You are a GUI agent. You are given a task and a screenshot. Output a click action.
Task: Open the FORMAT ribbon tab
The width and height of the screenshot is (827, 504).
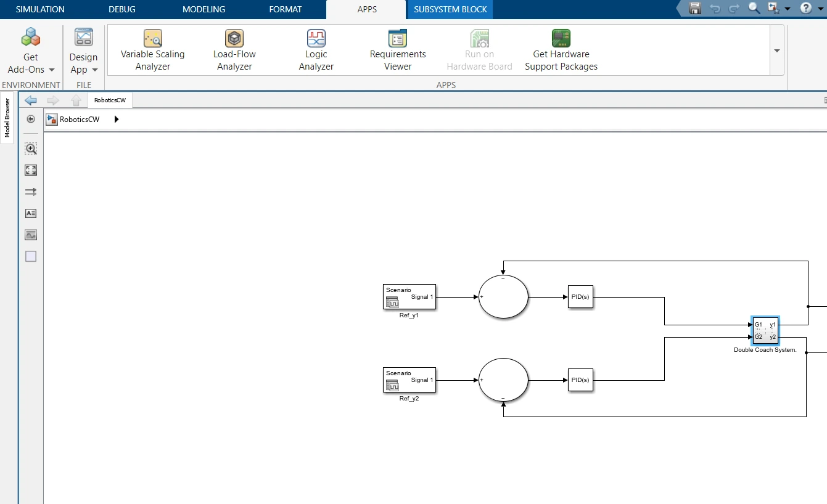click(x=285, y=9)
